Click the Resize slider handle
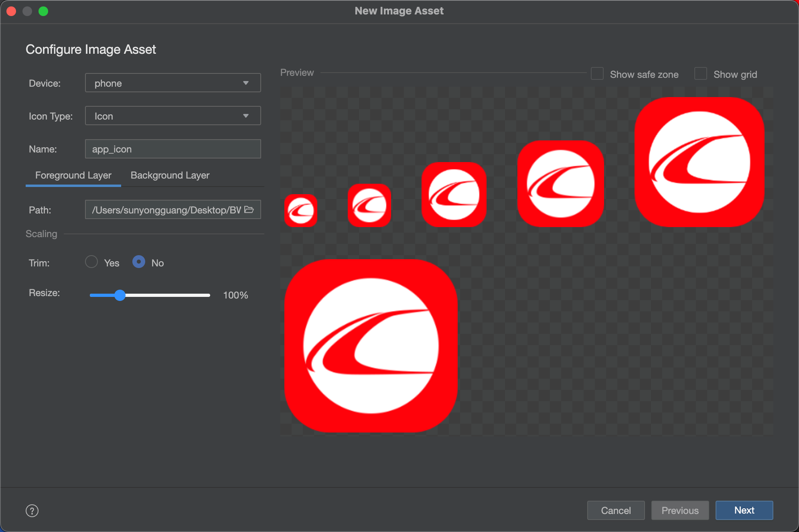This screenshot has height=532, width=799. coord(120,295)
